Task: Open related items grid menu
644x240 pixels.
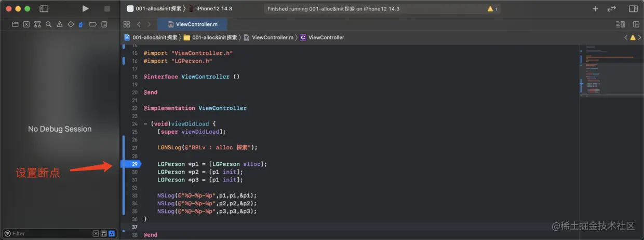Action: tap(126, 24)
